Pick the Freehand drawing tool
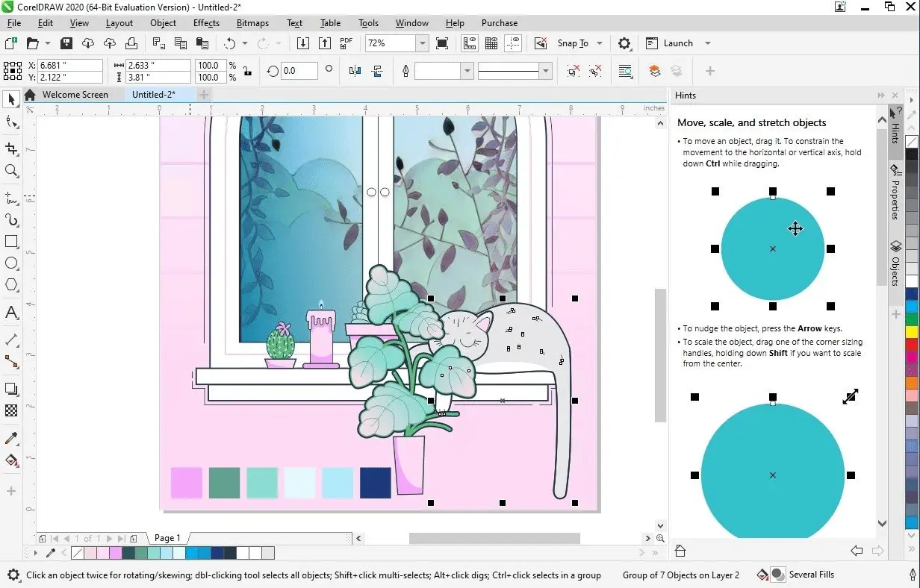This screenshot has width=920, height=588. (11, 198)
